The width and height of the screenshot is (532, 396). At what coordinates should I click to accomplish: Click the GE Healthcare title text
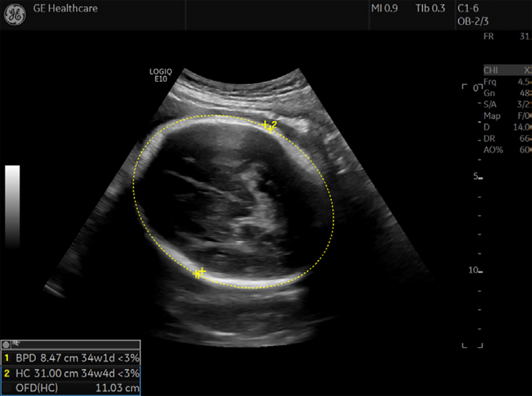[65, 8]
